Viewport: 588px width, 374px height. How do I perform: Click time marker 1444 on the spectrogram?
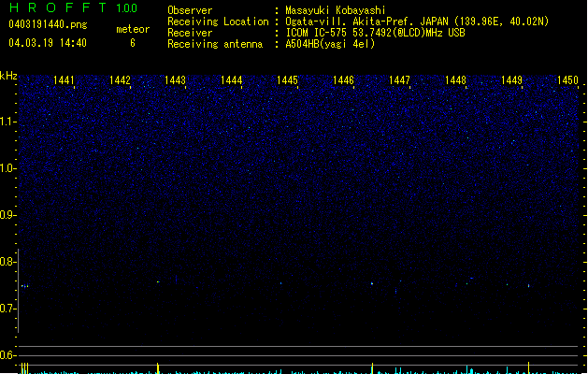(232, 80)
